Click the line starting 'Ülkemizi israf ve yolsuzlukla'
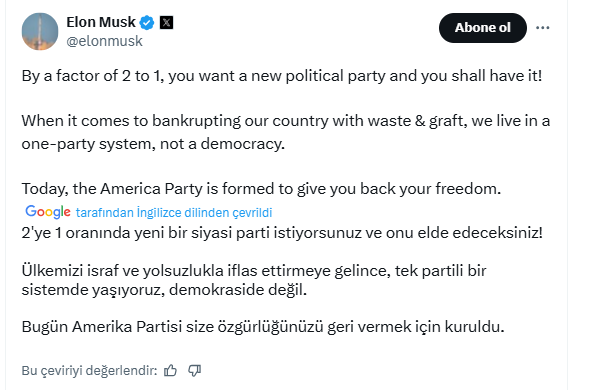 pyautogui.click(x=254, y=271)
